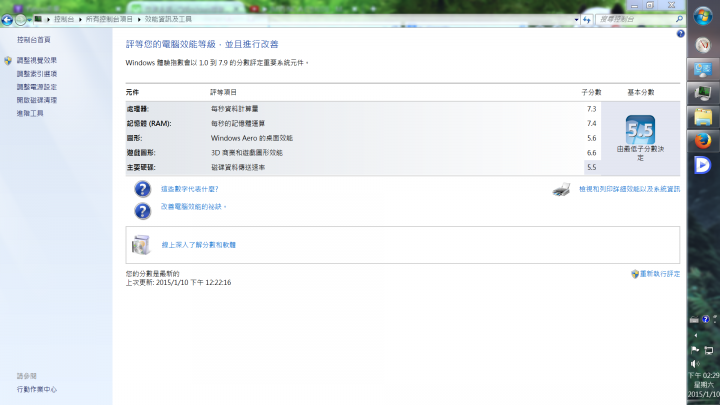Click the shield icon beside 調整視覺效果
The width and height of the screenshot is (720, 405).
pyautogui.click(x=8, y=60)
